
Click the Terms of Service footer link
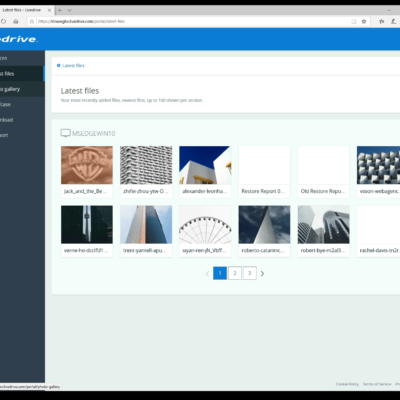tap(377, 384)
